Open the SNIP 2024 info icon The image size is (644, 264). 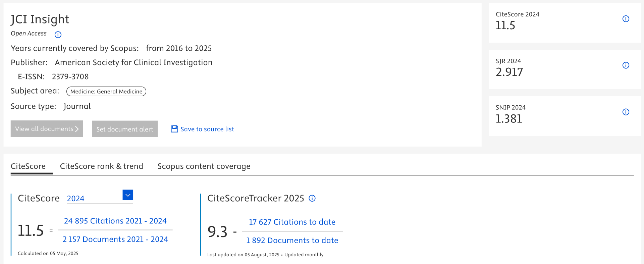tap(626, 112)
